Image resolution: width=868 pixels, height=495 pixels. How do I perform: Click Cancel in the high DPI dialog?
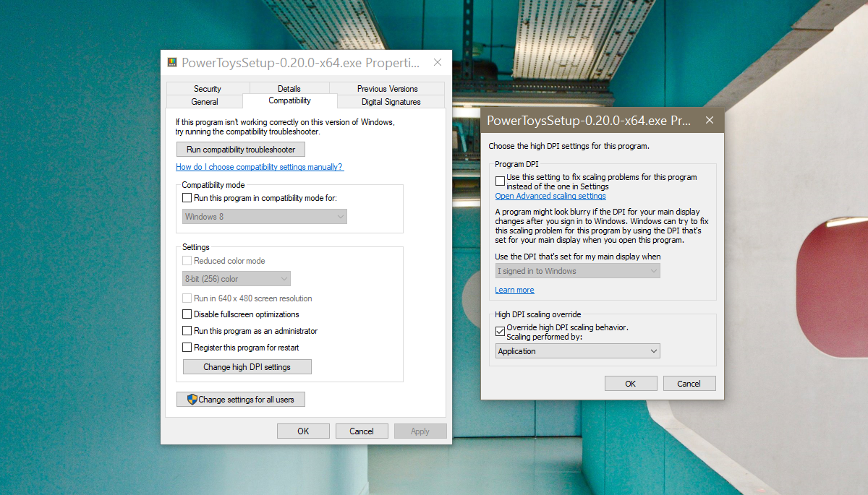click(x=689, y=384)
